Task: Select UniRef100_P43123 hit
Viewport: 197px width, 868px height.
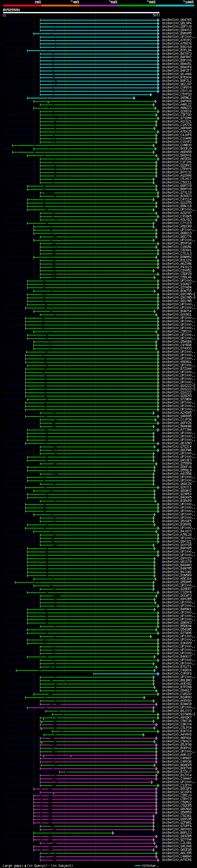Action: point(176,267)
